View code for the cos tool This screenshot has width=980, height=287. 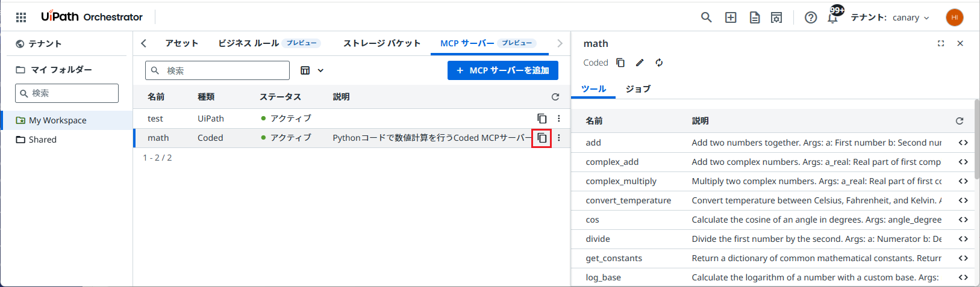pyautogui.click(x=963, y=220)
